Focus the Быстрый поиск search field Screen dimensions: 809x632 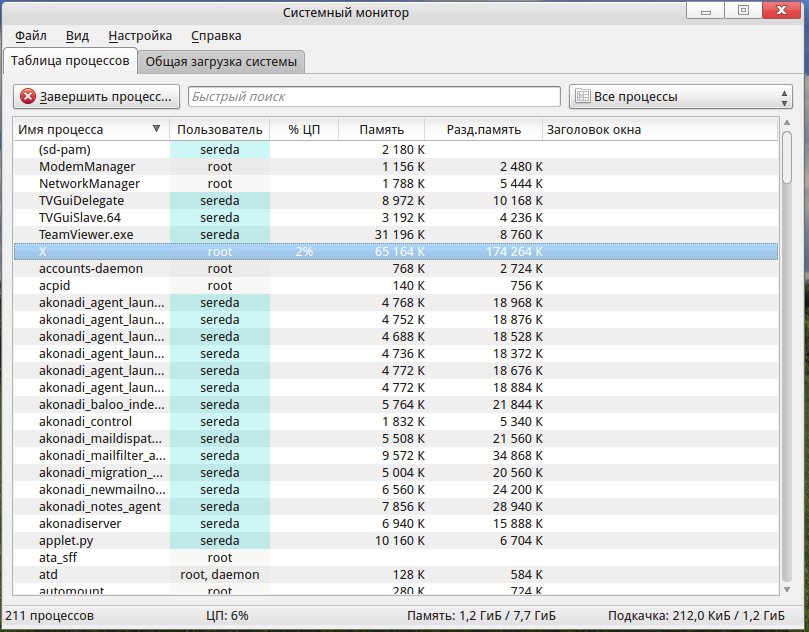pyautogui.click(x=374, y=97)
